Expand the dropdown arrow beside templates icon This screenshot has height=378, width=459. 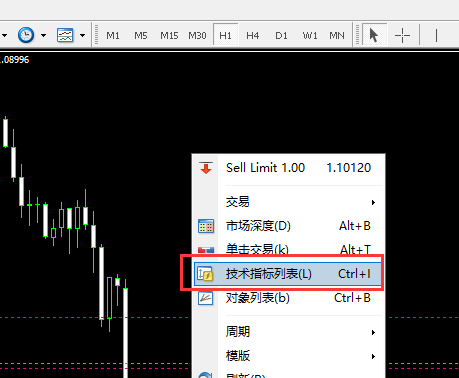[x=82, y=35]
